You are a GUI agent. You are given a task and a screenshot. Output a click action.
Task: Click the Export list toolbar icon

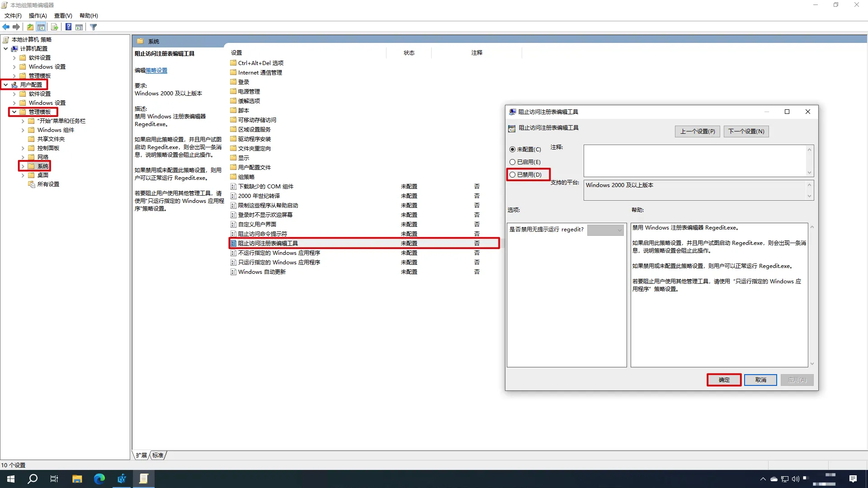click(55, 27)
